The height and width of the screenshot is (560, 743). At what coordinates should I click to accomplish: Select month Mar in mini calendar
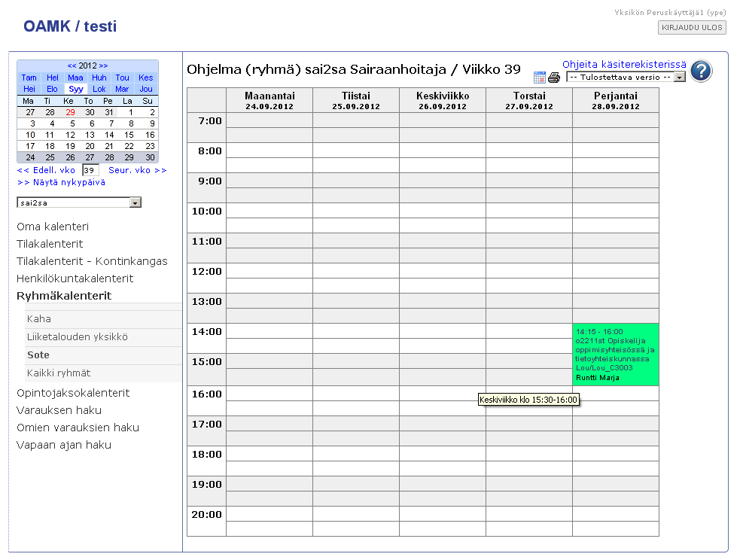(122, 89)
